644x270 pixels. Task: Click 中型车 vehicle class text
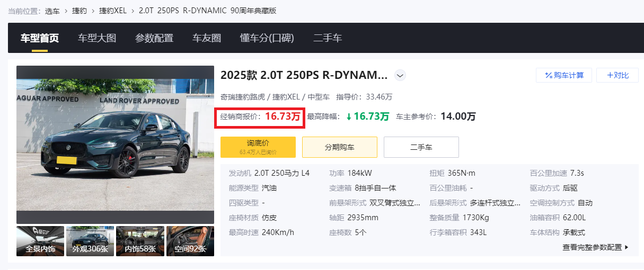pyautogui.click(x=319, y=97)
